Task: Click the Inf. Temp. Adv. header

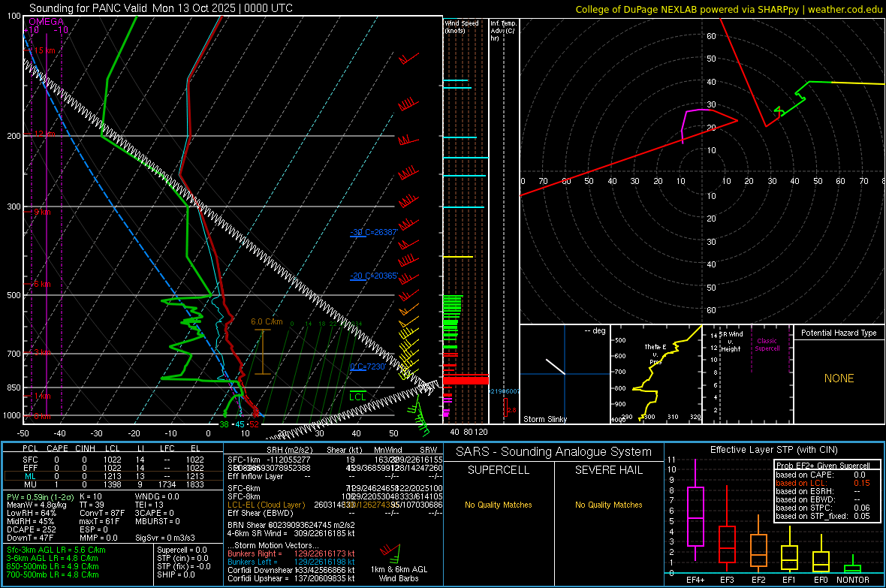Action: pyautogui.click(x=503, y=31)
